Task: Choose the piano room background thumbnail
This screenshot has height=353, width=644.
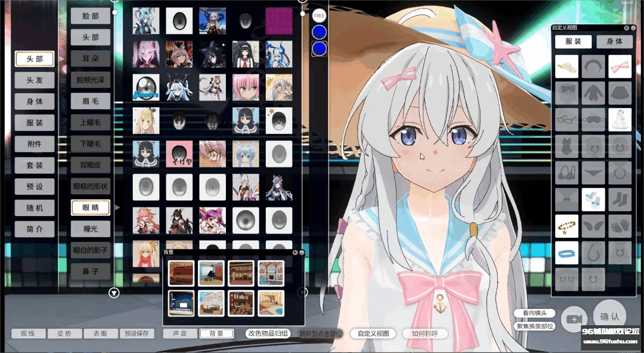Action: click(x=211, y=273)
